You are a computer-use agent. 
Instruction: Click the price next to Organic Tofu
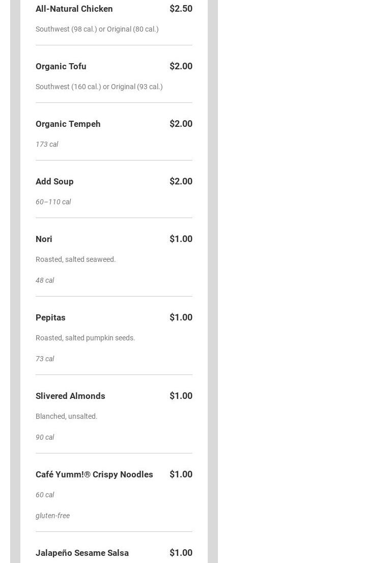(181, 66)
